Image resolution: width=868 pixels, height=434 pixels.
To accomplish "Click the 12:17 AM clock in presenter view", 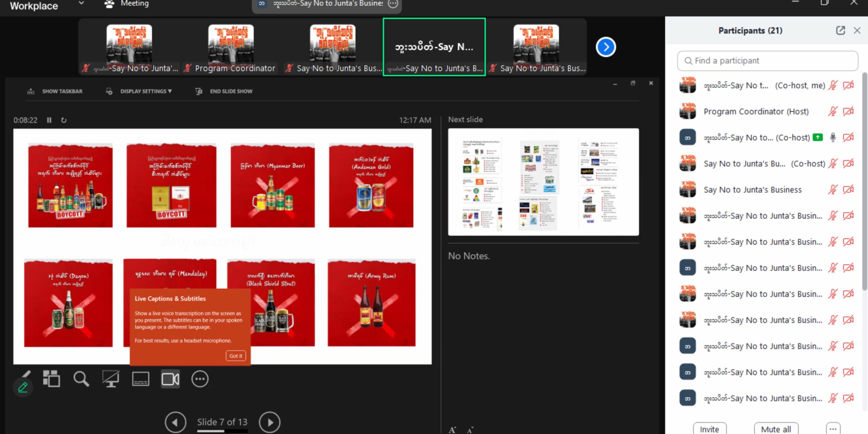I will [x=415, y=120].
